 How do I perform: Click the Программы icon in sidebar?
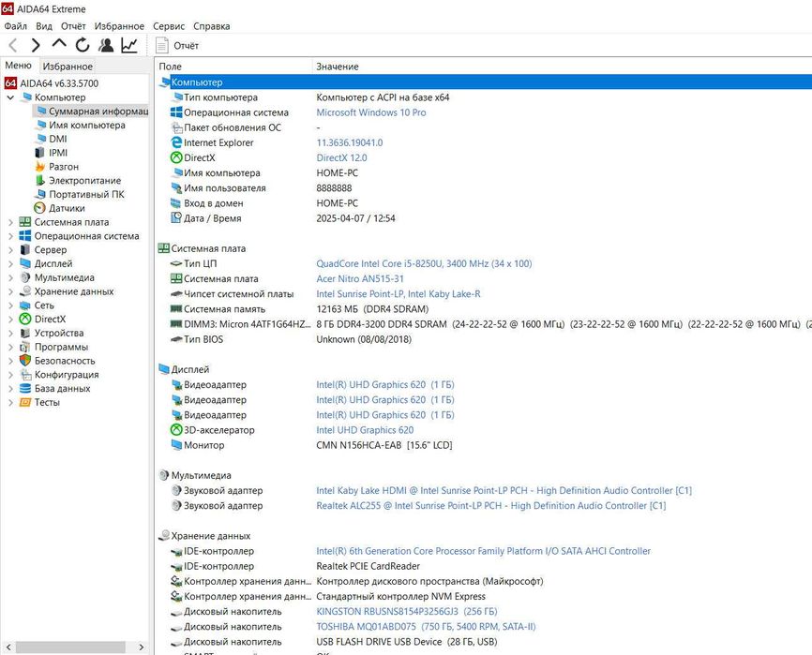pyautogui.click(x=25, y=347)
